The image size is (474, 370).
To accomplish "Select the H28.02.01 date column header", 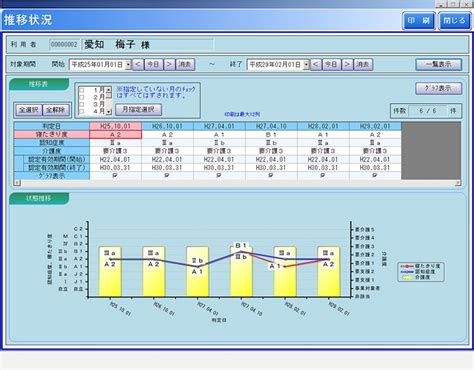I will 323,126.
